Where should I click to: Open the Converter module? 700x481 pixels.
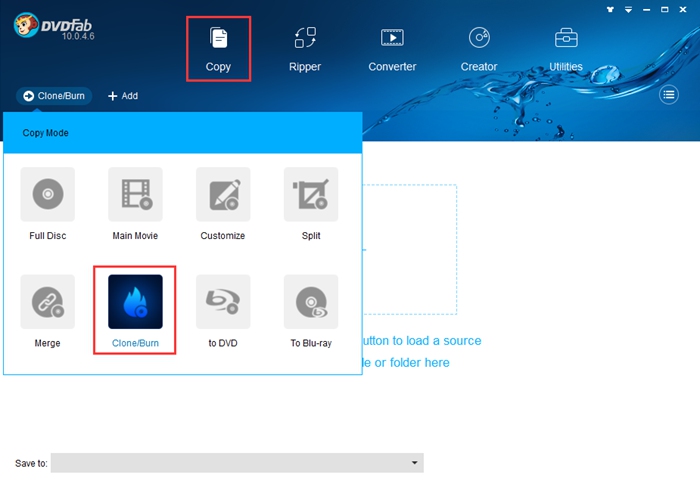tap(392, 49)
